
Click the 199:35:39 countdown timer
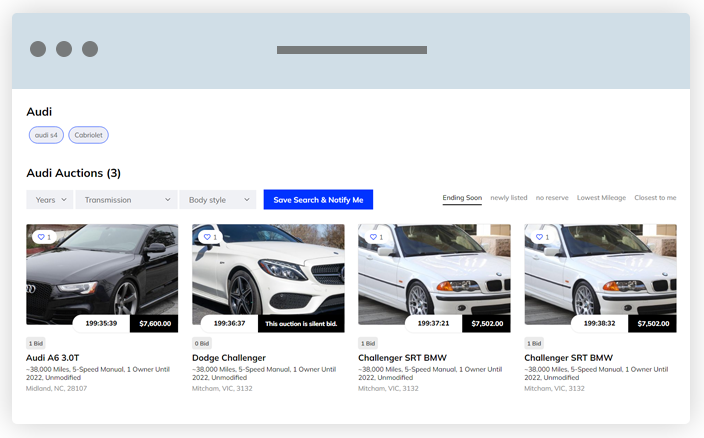pyautogui.click(x=101, y=324)
